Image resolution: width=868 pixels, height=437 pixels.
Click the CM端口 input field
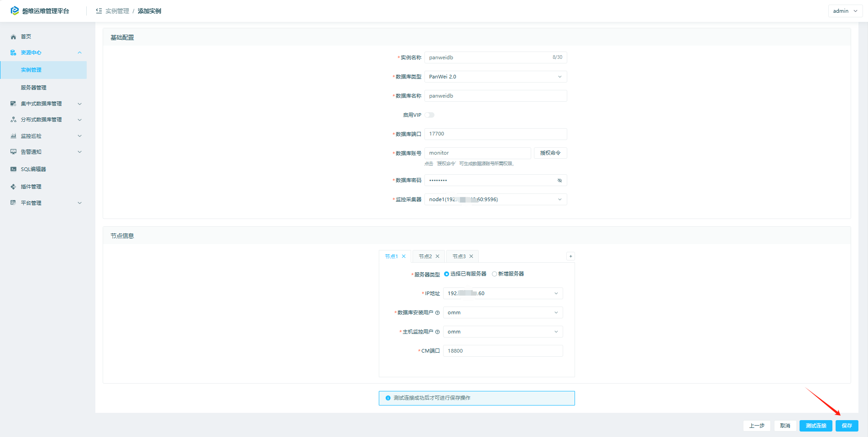503,351
